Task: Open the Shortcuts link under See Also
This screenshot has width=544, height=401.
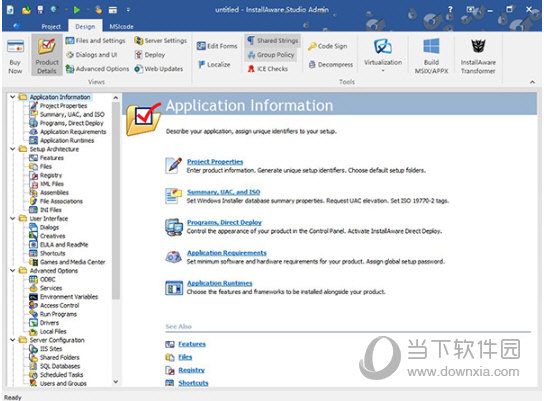Action: [x=193, y=383]
